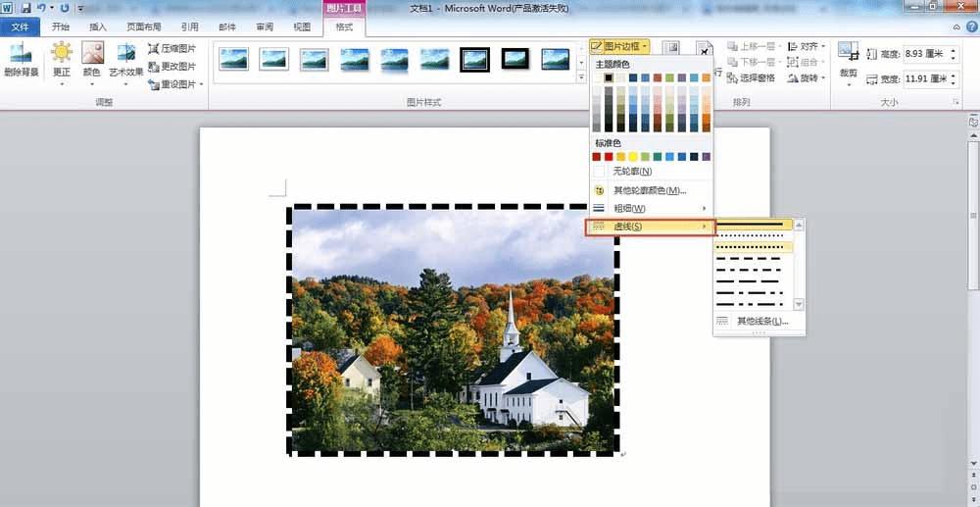Pick the yellow standard color swatch
Image resolution: width=980 pixels, height=507 pixels.
coord(633,157)
